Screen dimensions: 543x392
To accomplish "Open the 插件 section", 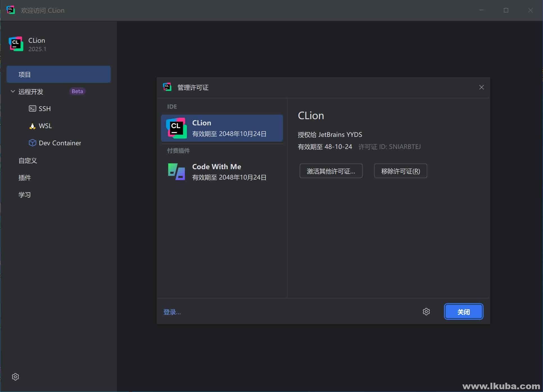I will pos(24,178).
